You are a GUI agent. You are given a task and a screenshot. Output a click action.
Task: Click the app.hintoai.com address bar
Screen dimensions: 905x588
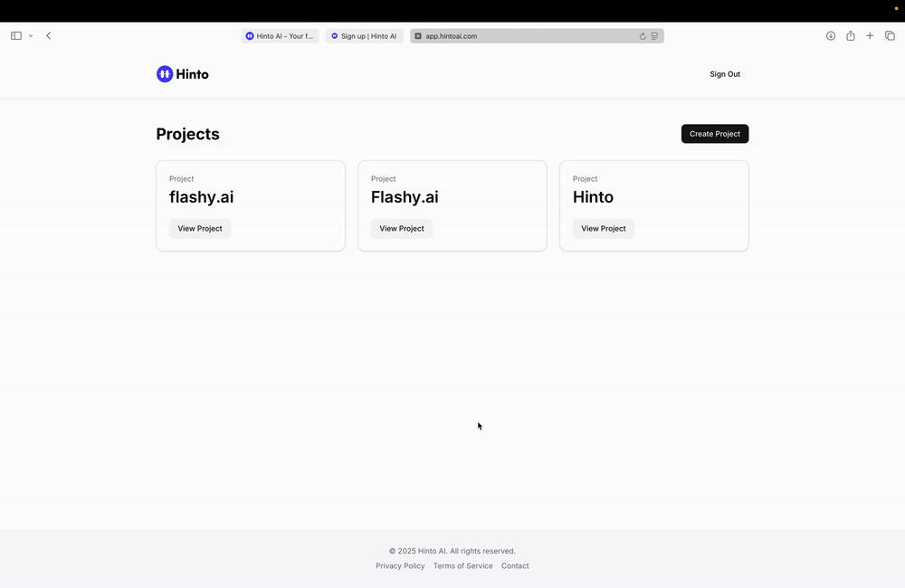[525, 36]
